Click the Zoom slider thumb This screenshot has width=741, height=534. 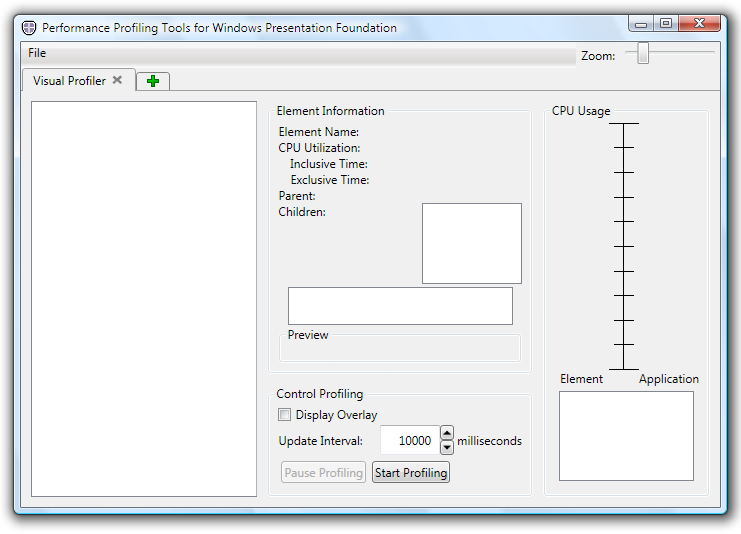click(643, 53)
